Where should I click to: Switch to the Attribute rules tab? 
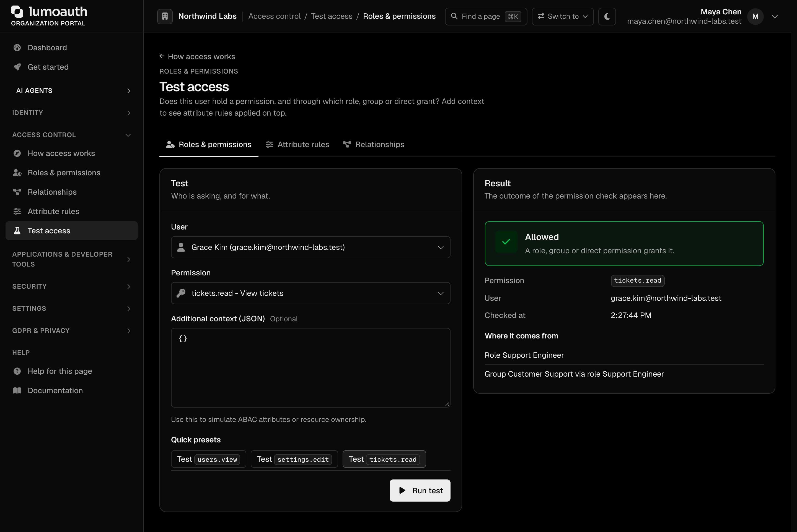point(297,145)
